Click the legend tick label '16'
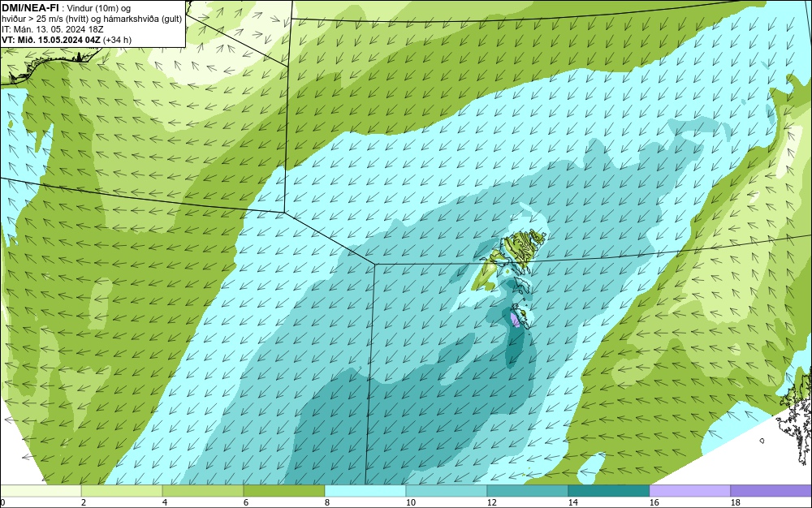This screenshot has width=812, height=508. tap(654, 502)
